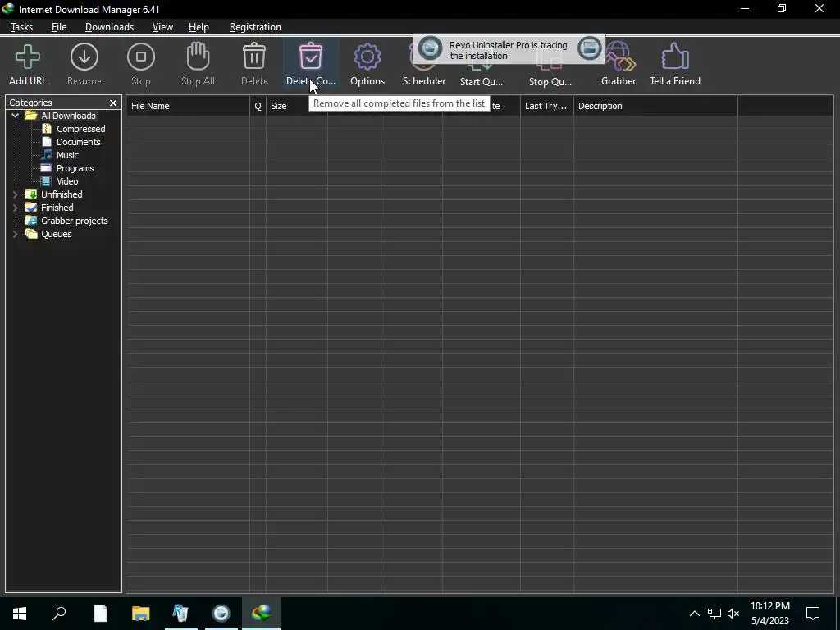Expand the Unfinished tree node
This screenshot has height=630, width=840.
15,194
